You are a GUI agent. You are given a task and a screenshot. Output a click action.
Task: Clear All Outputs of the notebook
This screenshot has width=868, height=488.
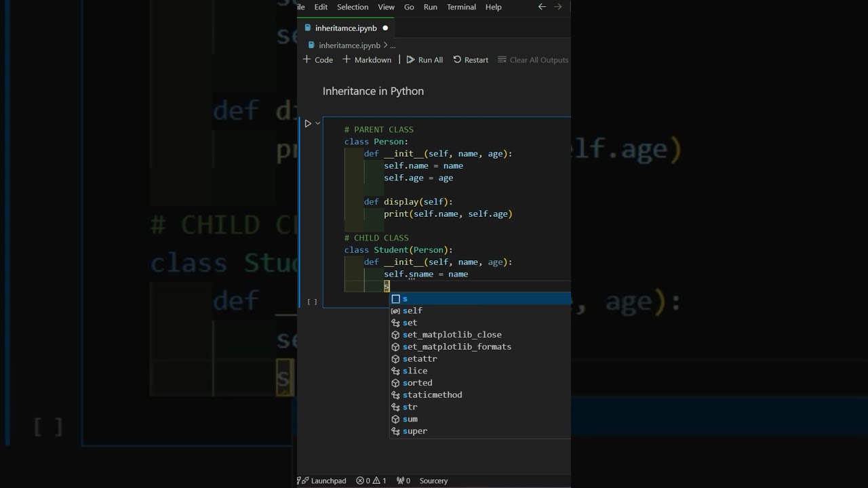click(533, 60)
